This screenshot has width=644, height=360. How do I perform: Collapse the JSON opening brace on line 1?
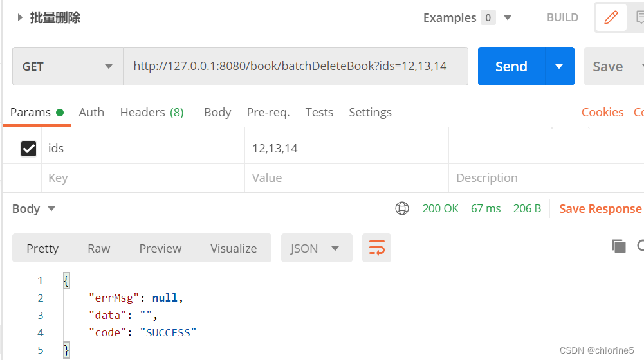[x=66, y=281]
